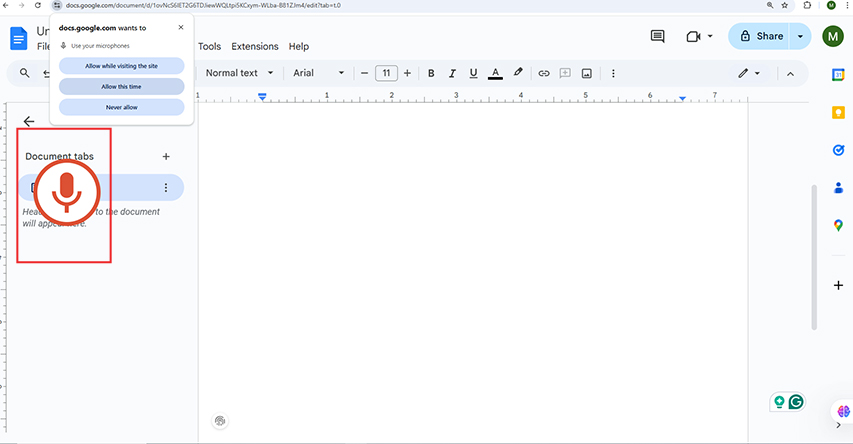This screenshot has height=444, width=853.
Task: Open Google Tasks side panel icon
Action: 838,150
